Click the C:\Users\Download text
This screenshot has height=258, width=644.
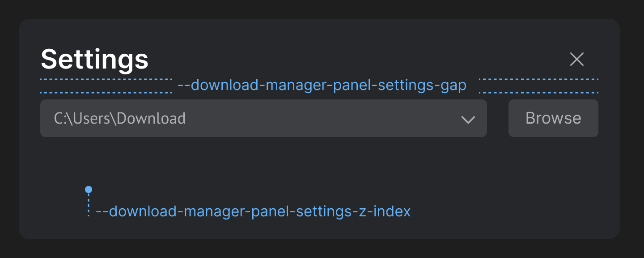pos(120,118)
